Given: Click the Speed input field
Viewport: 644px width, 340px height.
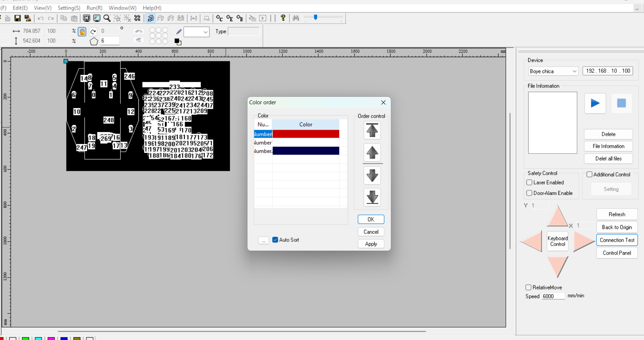Looking at the screenshot, I should tap(553, 296).
